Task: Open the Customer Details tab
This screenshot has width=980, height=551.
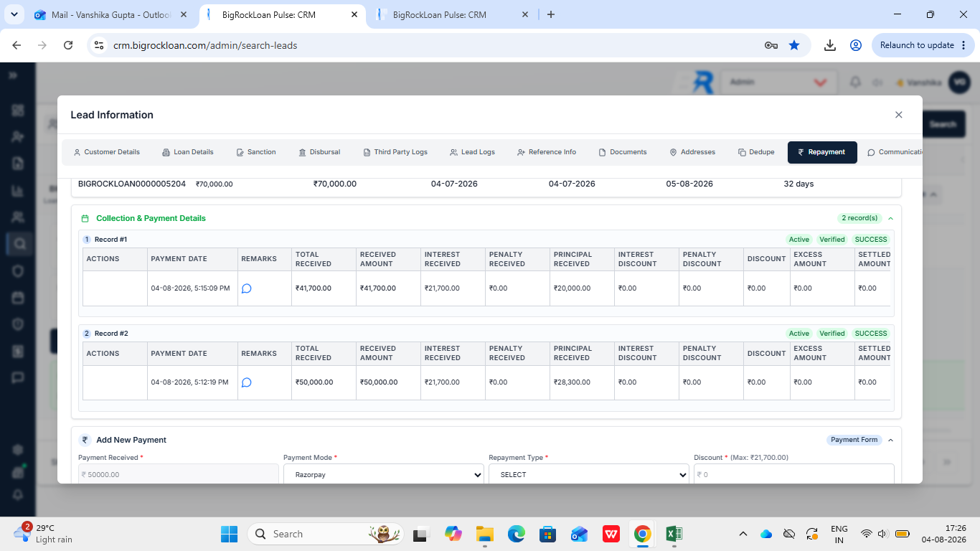Action: [x=107, y=152]
